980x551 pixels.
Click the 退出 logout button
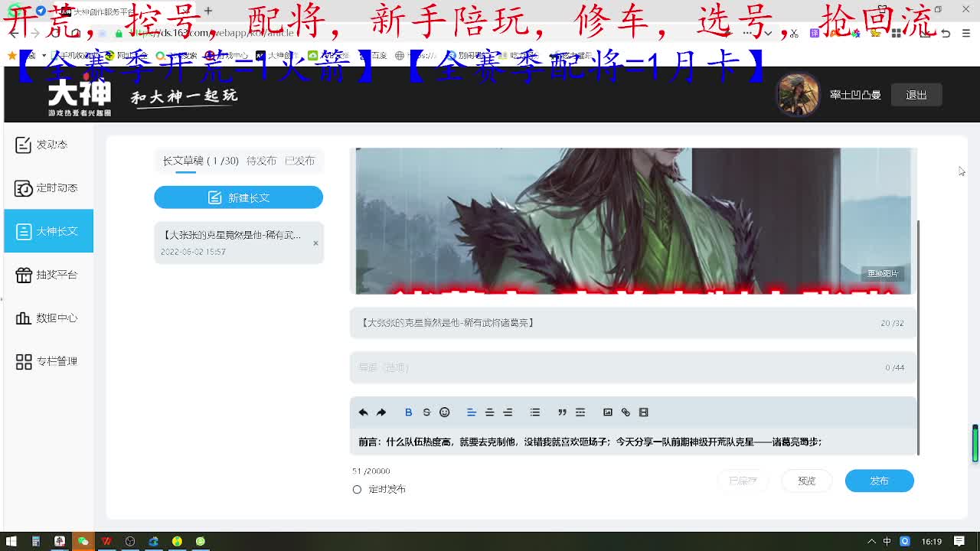(916, 95)
